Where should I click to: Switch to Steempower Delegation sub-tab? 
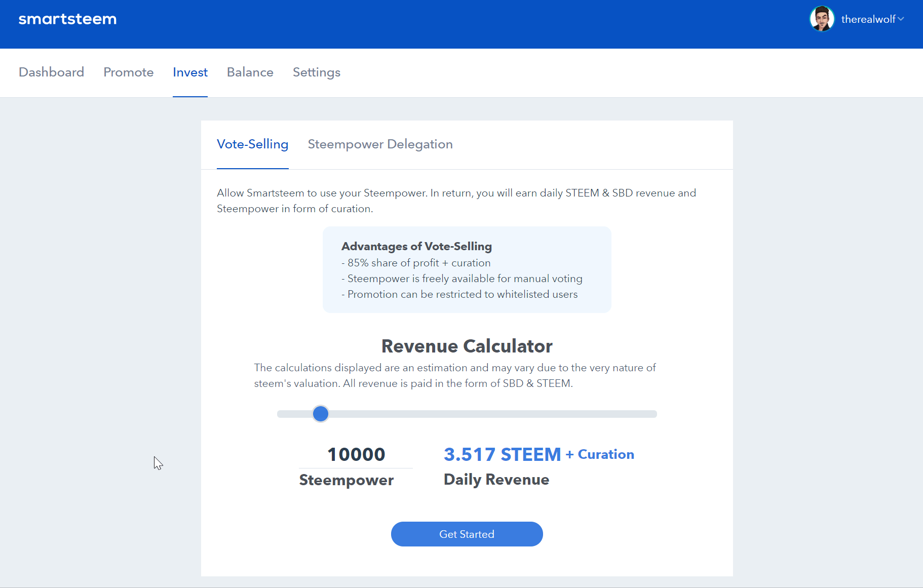click(x=380, y=144)
